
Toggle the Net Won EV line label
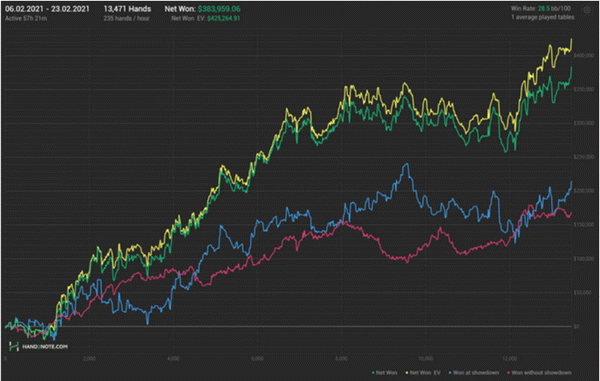point(425,373)
